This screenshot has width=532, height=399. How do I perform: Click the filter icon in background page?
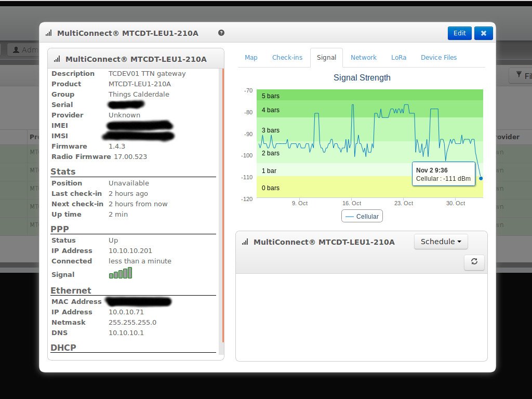click(x=519, y=75)
